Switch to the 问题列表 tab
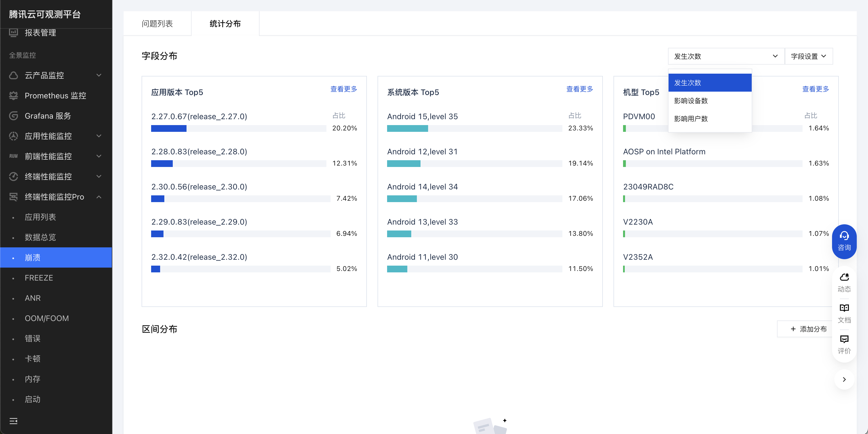 157,24
